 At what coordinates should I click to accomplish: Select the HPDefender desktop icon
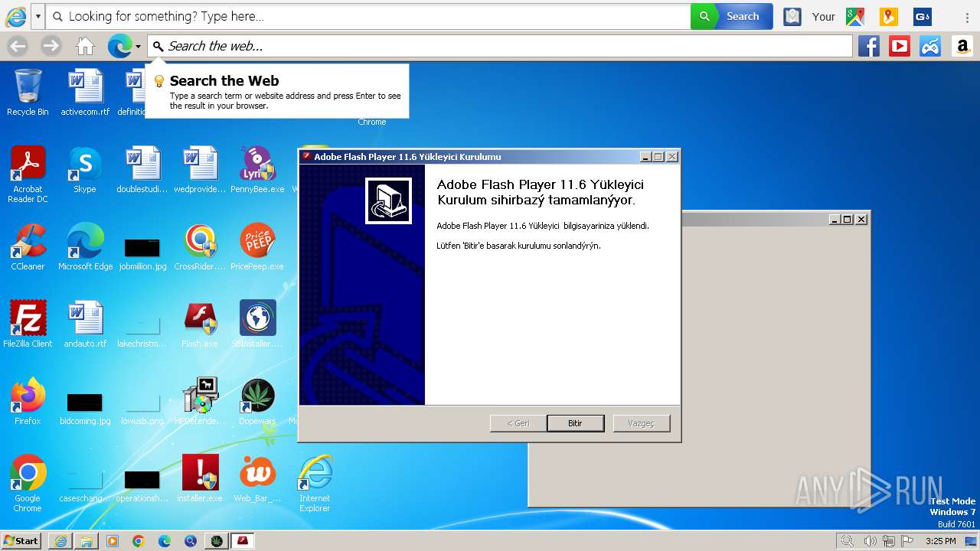point(200,402)
